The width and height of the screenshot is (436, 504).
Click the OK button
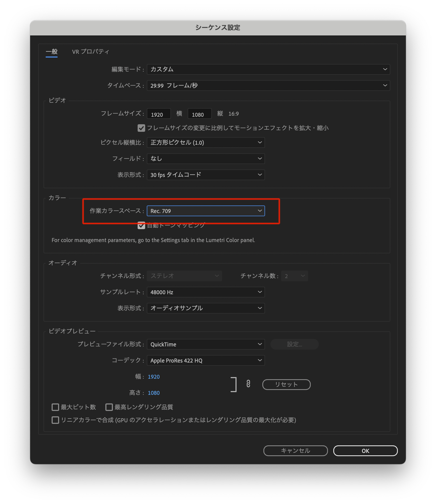click(x=365, y=451)
